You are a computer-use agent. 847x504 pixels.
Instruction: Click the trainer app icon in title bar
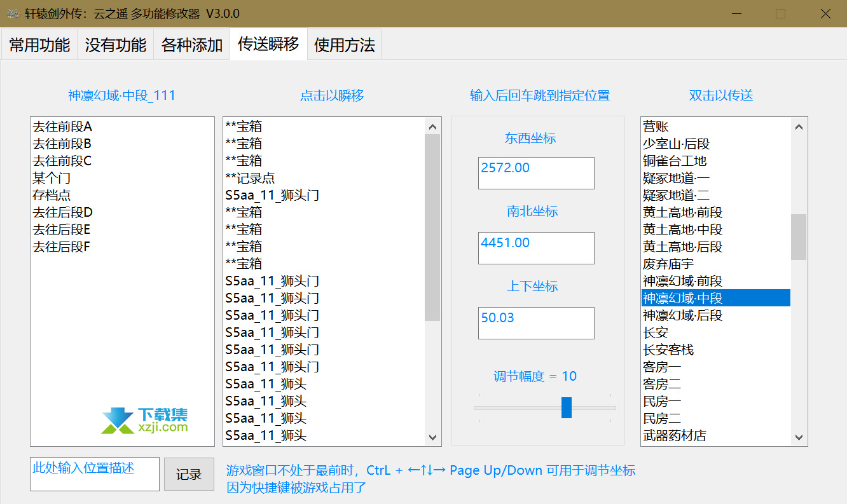coord(13,14)
